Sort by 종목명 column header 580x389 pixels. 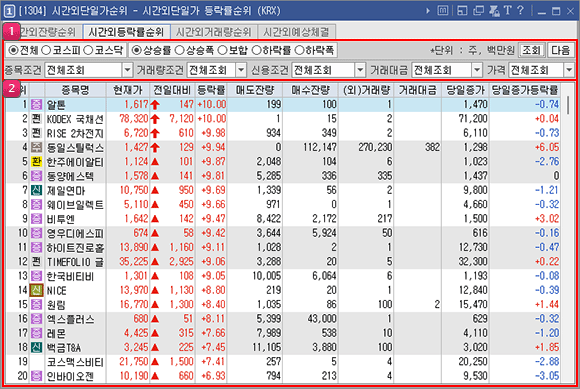[75, 90]
